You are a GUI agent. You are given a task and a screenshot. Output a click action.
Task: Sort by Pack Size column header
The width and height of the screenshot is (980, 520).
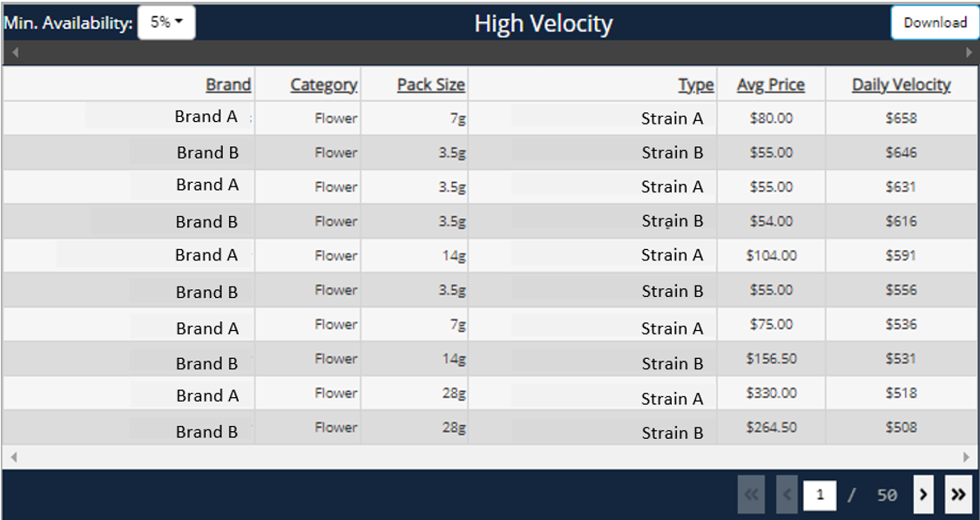coord(430,84)
